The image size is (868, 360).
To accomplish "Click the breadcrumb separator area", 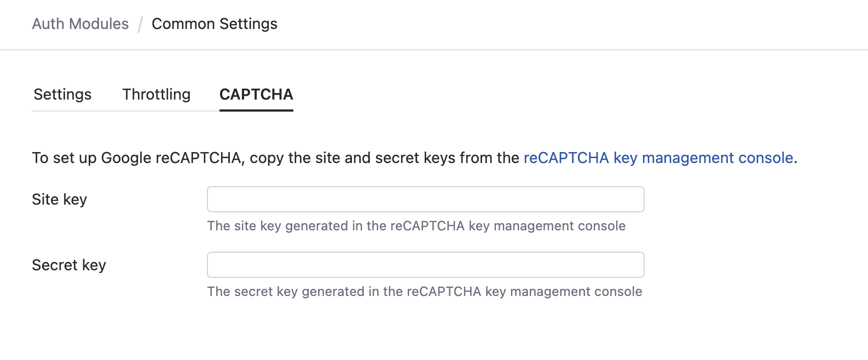I will click(141, 24).
